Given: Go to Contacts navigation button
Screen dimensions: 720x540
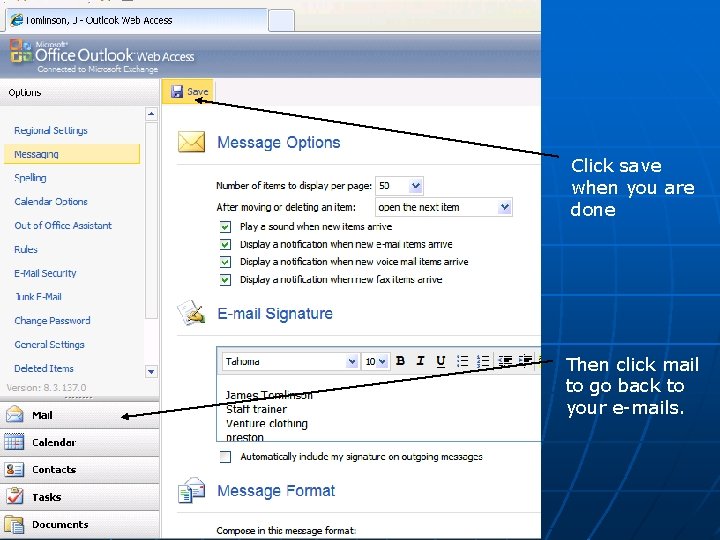Looking at the screenshot, I should (79, 470).
